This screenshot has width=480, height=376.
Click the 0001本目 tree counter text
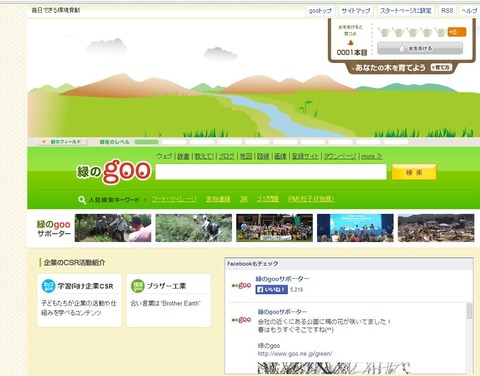pos(352,52)
